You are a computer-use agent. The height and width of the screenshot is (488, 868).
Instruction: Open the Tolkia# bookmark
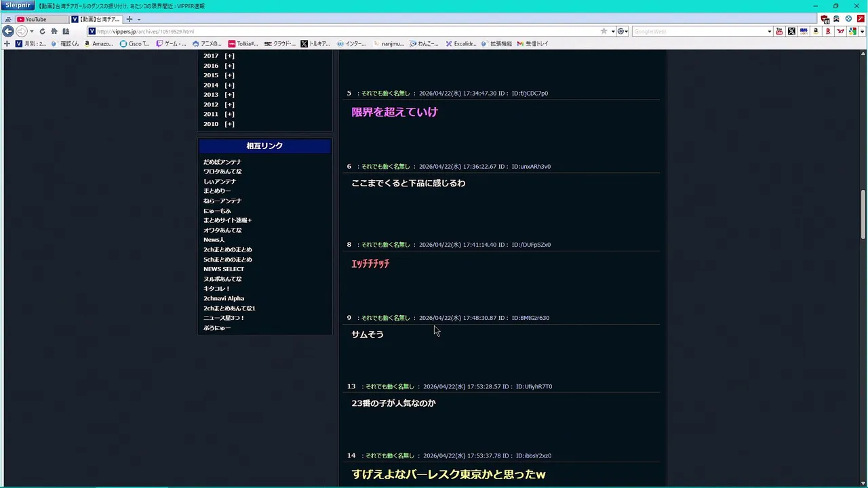(x=243, y=43)
